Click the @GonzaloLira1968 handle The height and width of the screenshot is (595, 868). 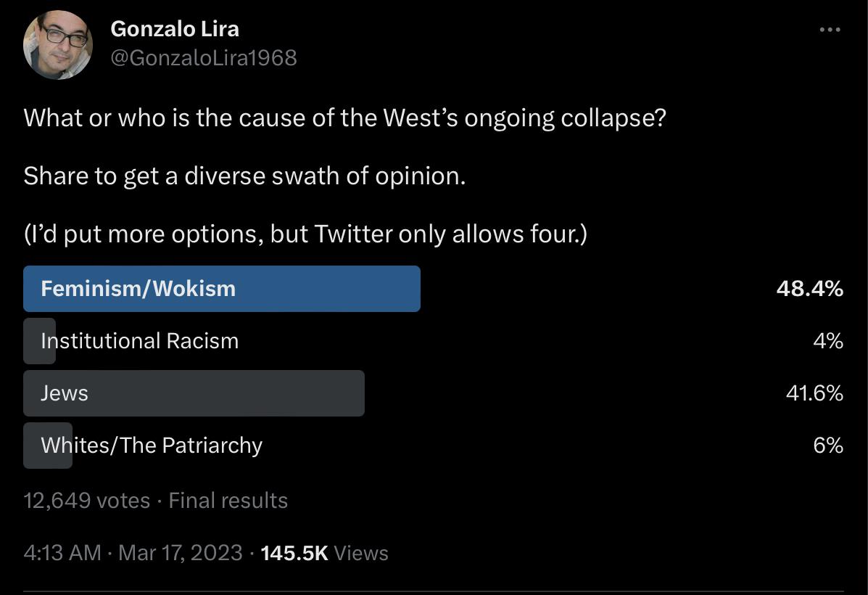pyautogui.click(x=204, y=57)
